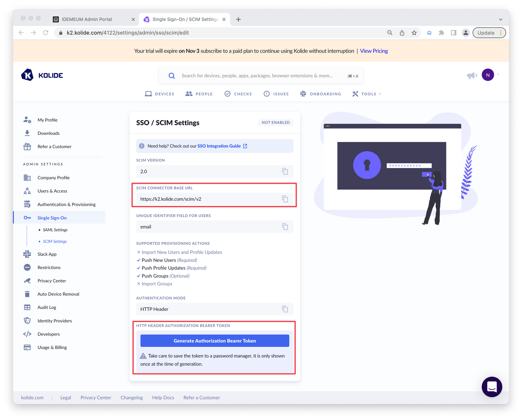Copy the HTTP Header authentication mode
This screenshot has width=522, height=420.
[285, 309]
